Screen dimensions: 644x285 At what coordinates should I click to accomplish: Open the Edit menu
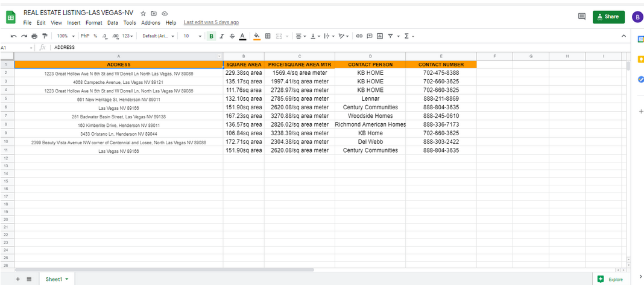(x=41, y=22)
